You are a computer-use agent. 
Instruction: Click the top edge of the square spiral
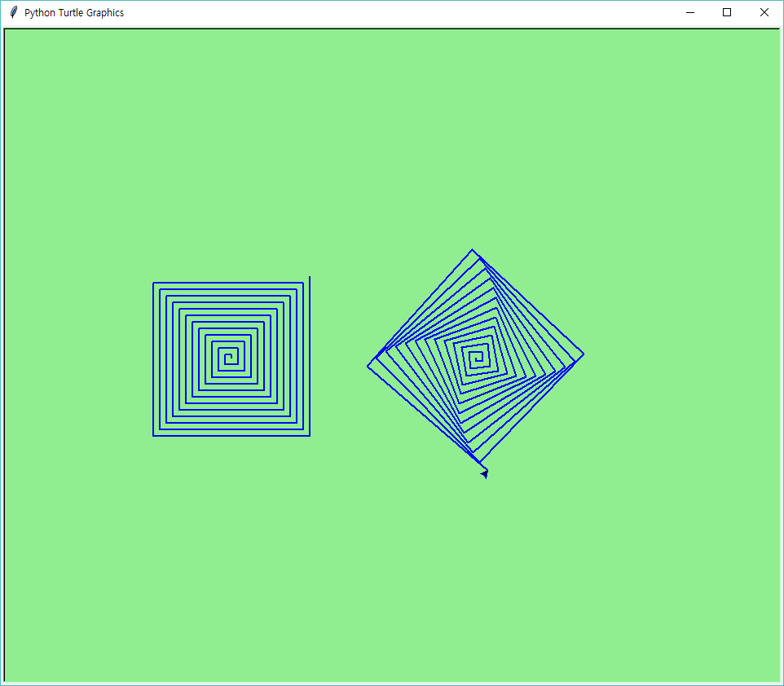pyautogui.click(x=228, y=284)
